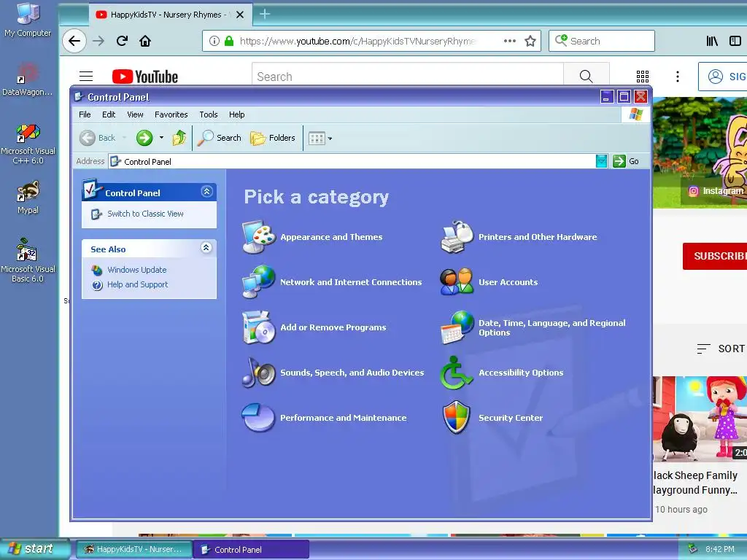Click the YouTube search magnifier button

[x=587, y=76]
